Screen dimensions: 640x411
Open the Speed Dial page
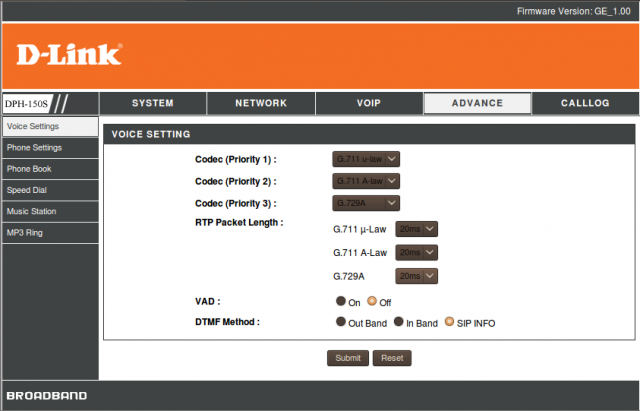tap(50, 190)
